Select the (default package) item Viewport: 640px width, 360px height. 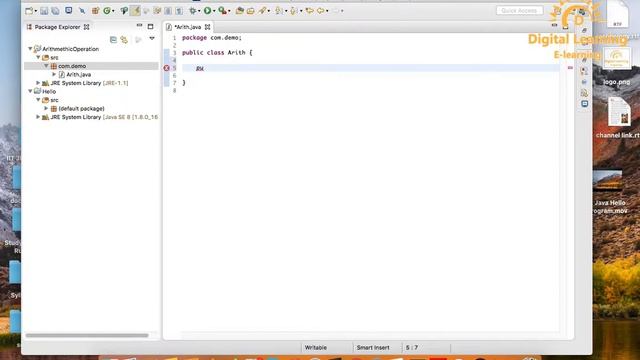[81, 109]
